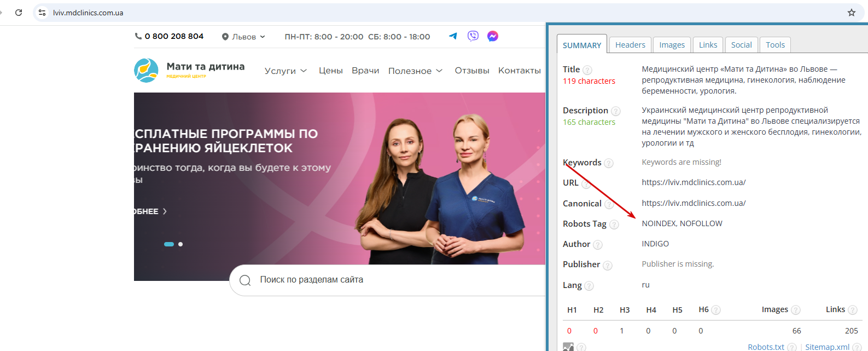Open the Sitemap.xml link
This screenshot has height=351, width=868.
pos(827,347)
